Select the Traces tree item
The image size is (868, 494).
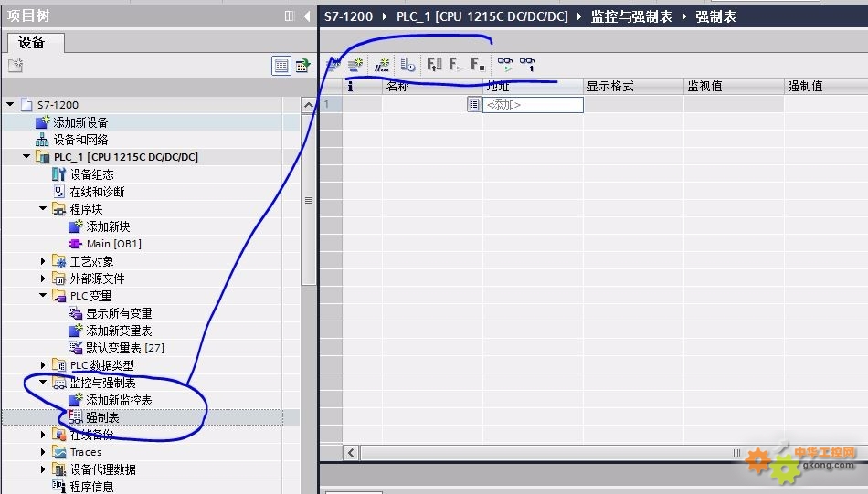85,452
